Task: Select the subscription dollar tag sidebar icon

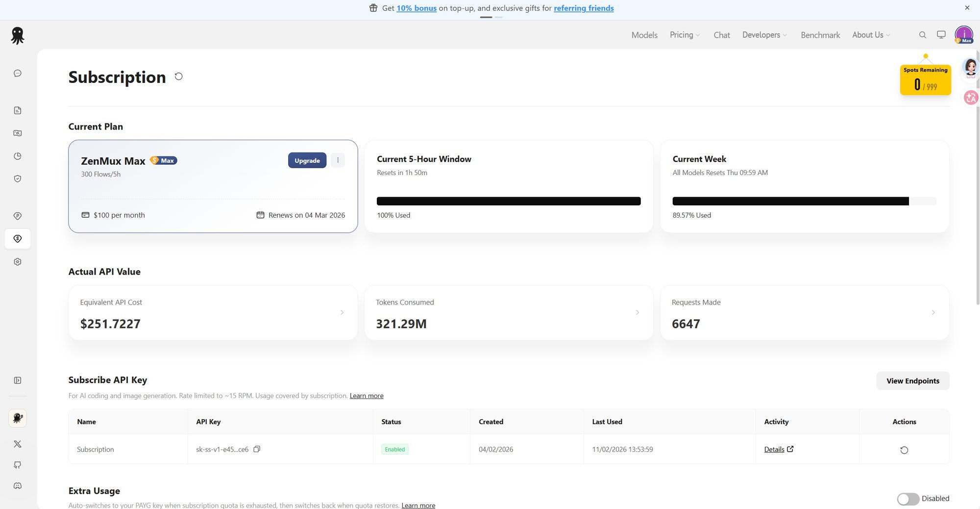Action: [x=18, y=239]
